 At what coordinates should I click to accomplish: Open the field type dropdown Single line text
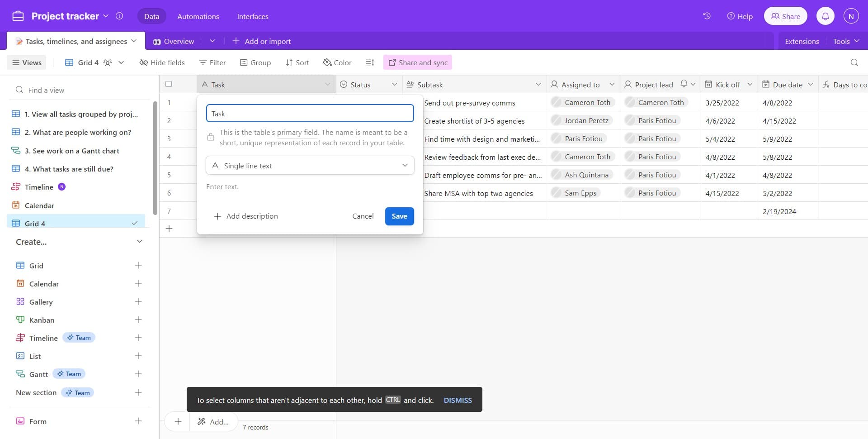click(x=310, y=166)
